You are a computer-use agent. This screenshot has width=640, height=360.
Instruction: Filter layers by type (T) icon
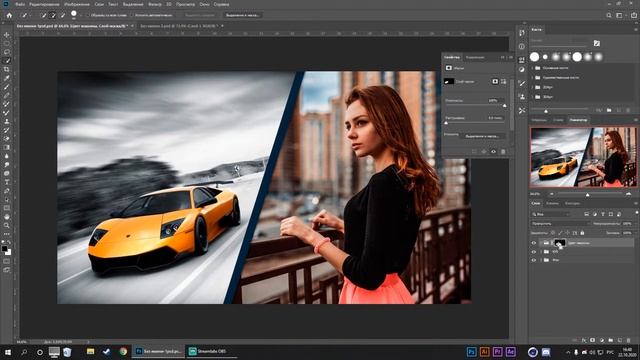point(603,214)
